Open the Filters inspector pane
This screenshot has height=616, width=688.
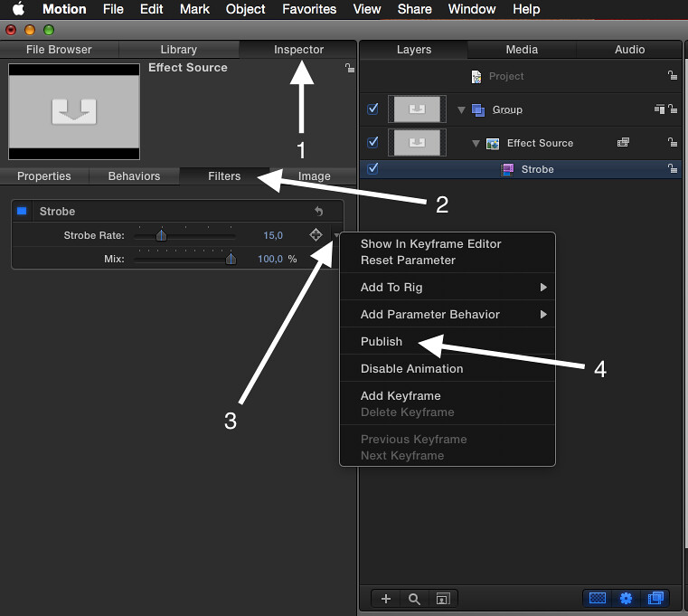tap(224, 176)
